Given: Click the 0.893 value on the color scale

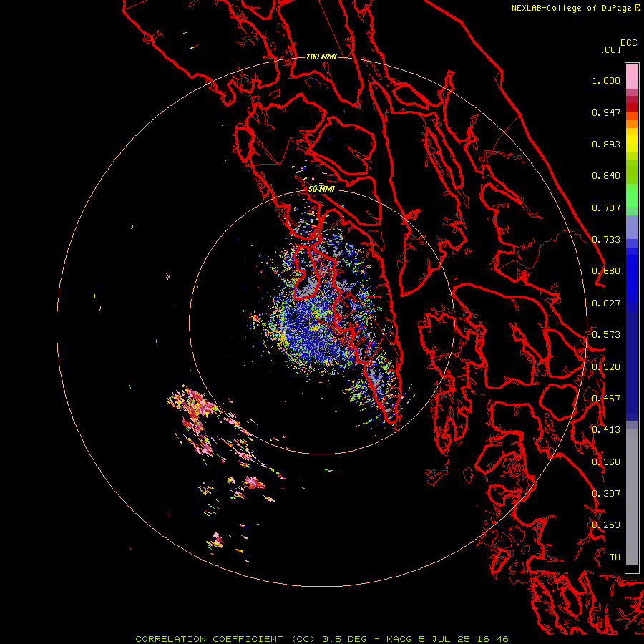Looking at the screenshot, I should [606, 144].
